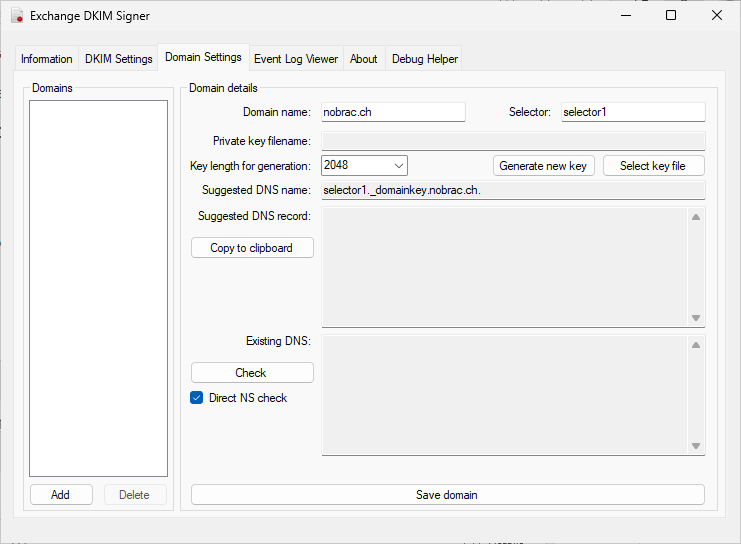Image resolution: width=741 pixels, height=544 pixels.
Task: Click the down arrow of Suggested DNS record scrollbar
Action: (696, 318)
